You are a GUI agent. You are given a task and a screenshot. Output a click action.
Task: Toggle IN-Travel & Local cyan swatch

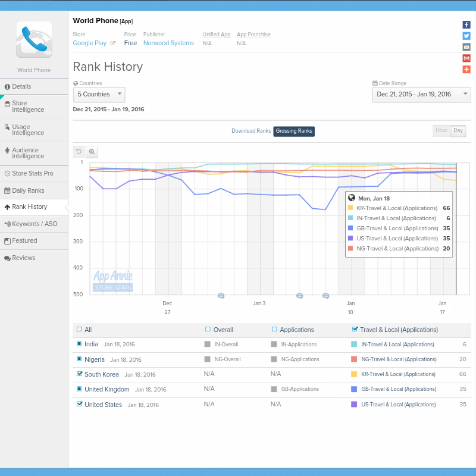click(354, 344)
